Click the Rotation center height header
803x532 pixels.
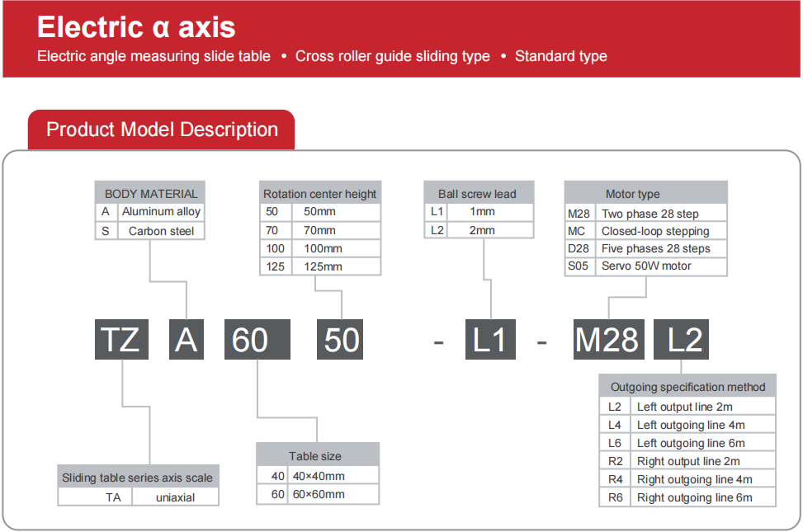pyautogui.click(x=319, y=194)
